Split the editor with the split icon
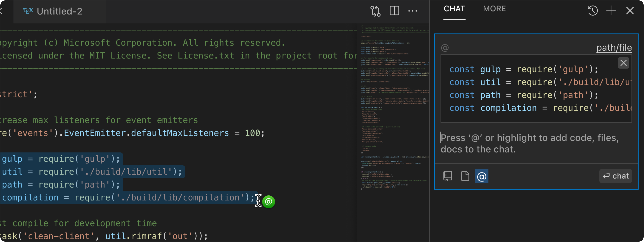 point(394,11)
